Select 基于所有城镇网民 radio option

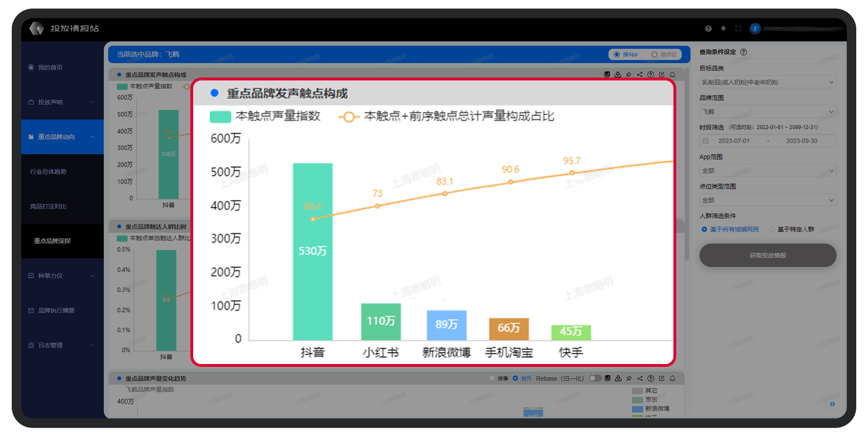(x=730, y=230)
